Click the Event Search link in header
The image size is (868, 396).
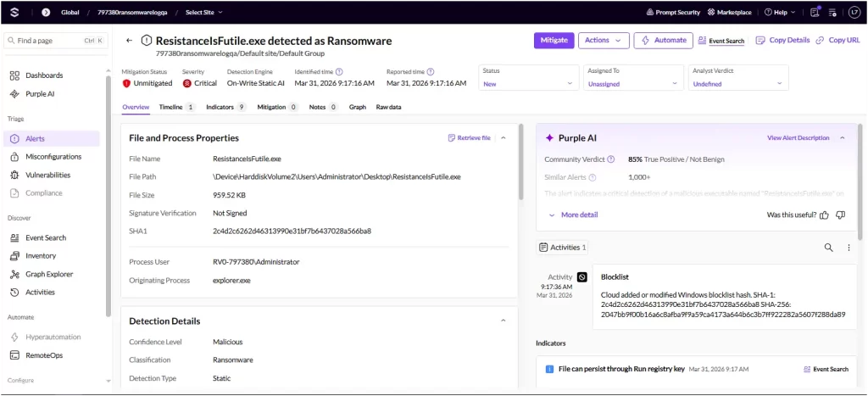pyautogui.click(x=721, y=41)
